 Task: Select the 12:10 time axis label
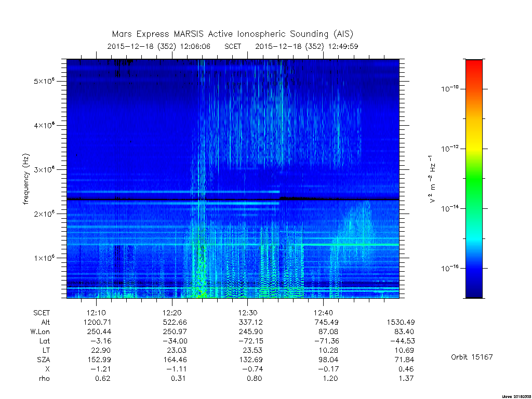tap(96, 312)
